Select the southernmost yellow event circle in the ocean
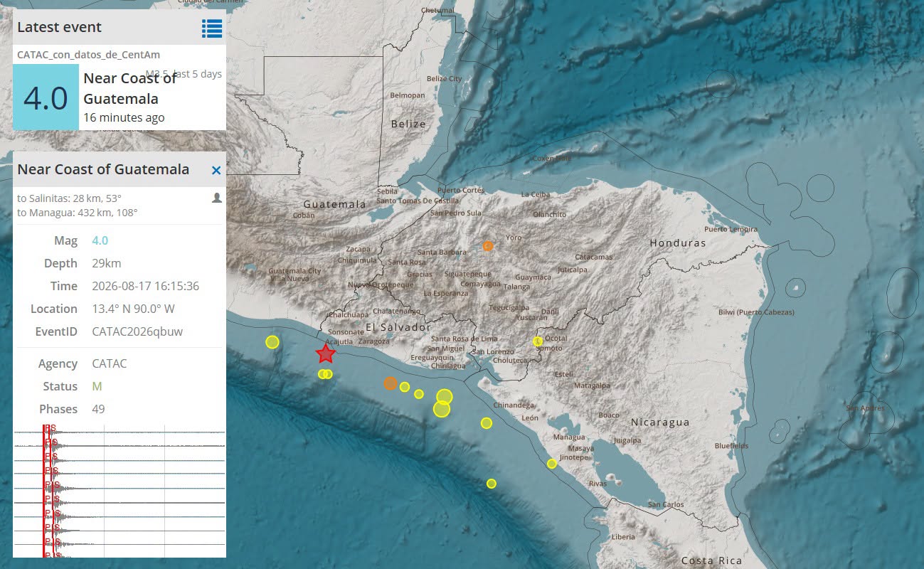The image size is (924, 569). (x=492, y=484)
